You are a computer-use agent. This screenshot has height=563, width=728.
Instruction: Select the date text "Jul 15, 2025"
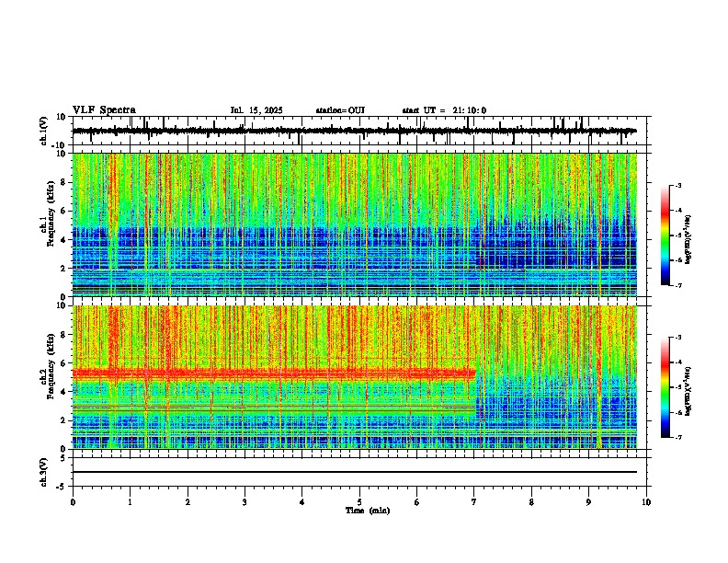(256, 110)
